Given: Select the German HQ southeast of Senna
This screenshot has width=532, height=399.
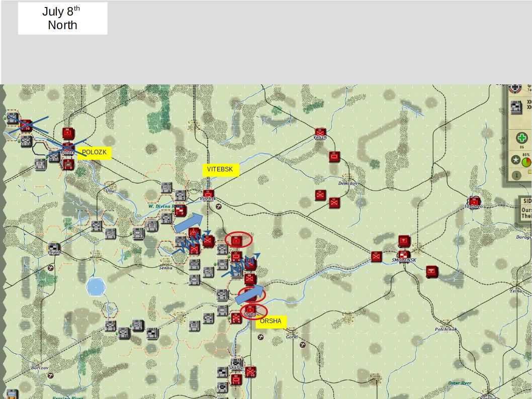Looking at the screenshot, I should pyautogui.click(x=208, y=272).
